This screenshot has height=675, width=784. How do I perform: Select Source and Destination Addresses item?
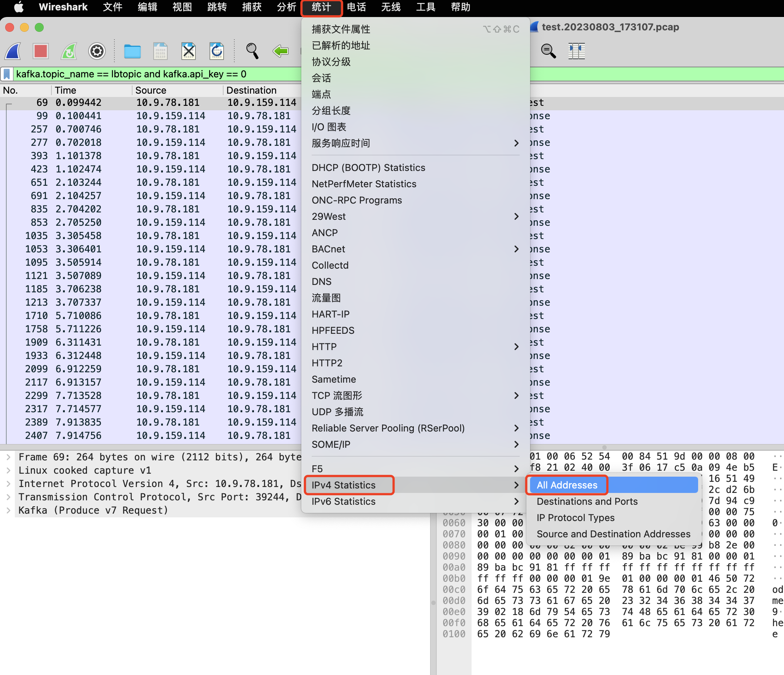pos(614,534)
